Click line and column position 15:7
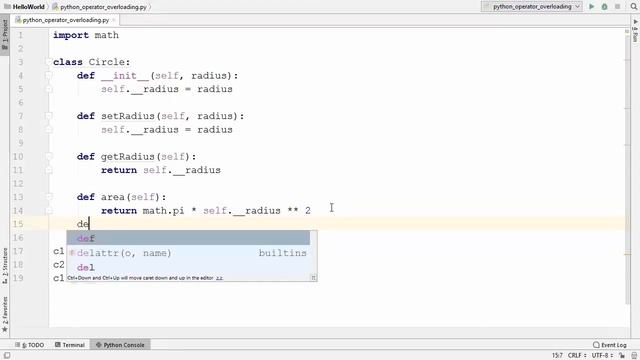Screen dimensions: 640x360 pos(557,356)
